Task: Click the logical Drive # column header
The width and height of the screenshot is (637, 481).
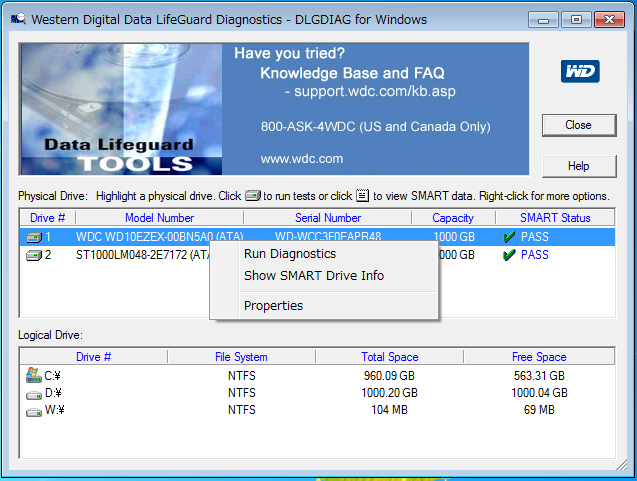Action: click(93, 357)
